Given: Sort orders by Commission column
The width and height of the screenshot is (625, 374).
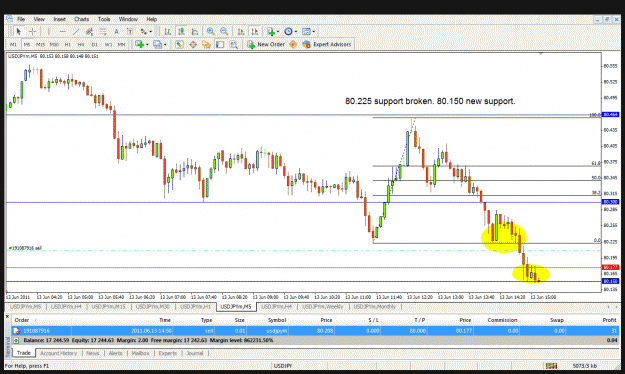Looking at the screenshot, I should pos(502,320).
